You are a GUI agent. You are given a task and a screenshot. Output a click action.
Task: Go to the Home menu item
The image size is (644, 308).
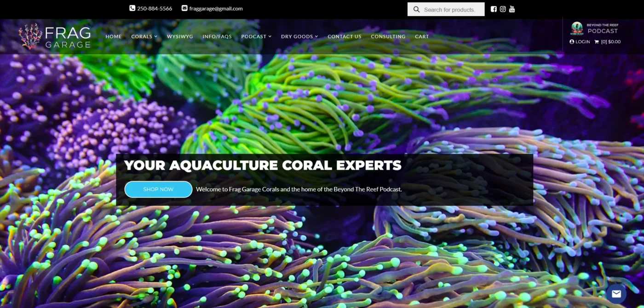(x=114, y=36)
